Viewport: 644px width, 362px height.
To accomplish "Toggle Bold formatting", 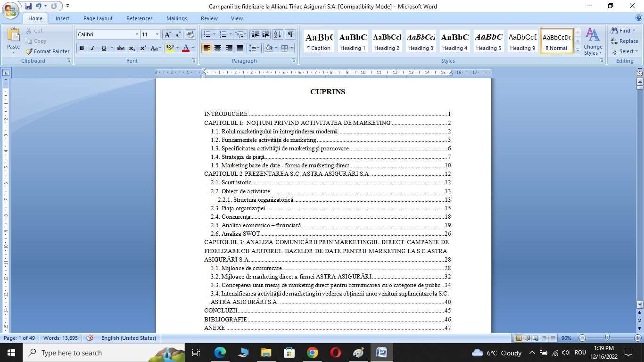I will (82, 48).
